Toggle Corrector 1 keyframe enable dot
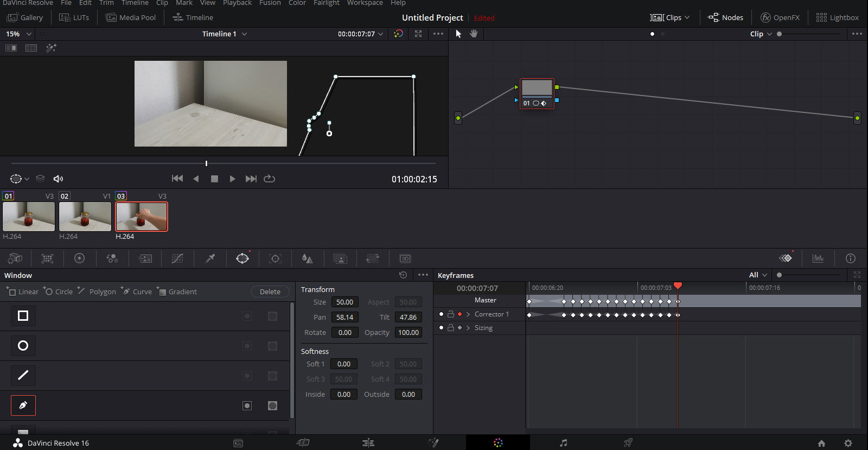Screen dimensions: 868x450 click(441, 314)
